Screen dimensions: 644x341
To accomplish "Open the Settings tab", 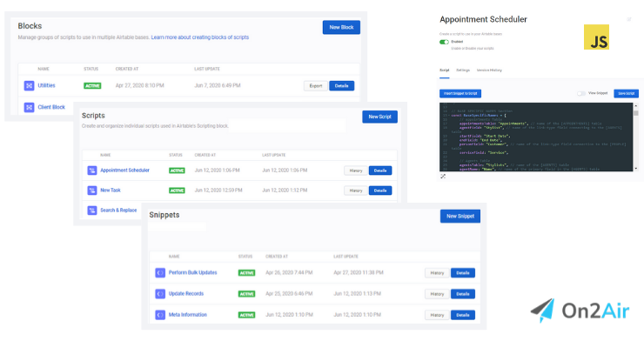I will (463, 70).
